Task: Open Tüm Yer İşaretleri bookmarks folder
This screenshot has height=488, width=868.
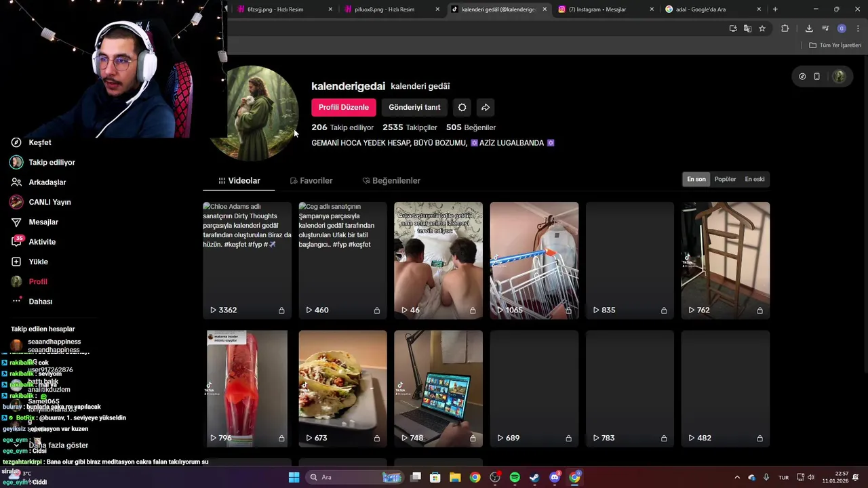Action: [x=835, y=45]
